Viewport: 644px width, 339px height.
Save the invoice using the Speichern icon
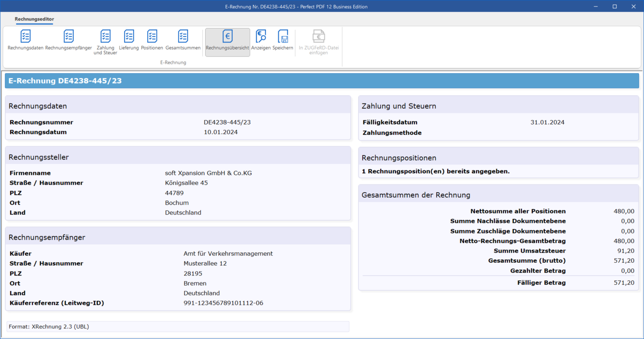click(283, 42)
